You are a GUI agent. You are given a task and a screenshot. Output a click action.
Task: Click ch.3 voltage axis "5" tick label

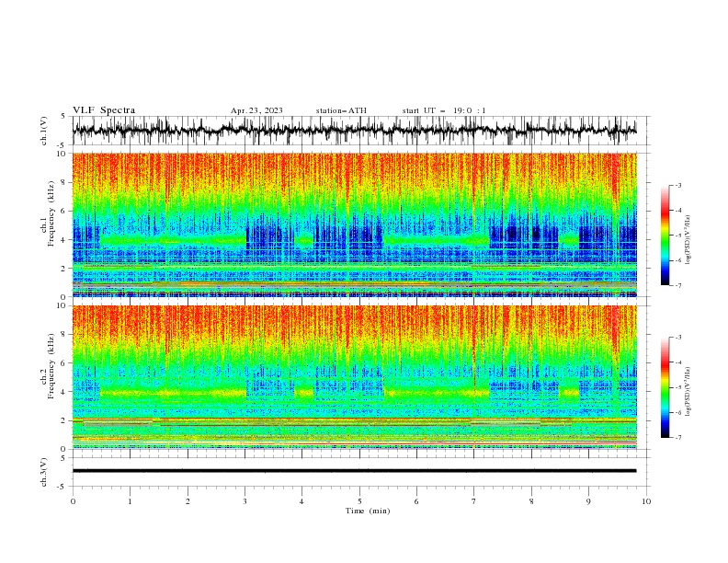point(63,457)
